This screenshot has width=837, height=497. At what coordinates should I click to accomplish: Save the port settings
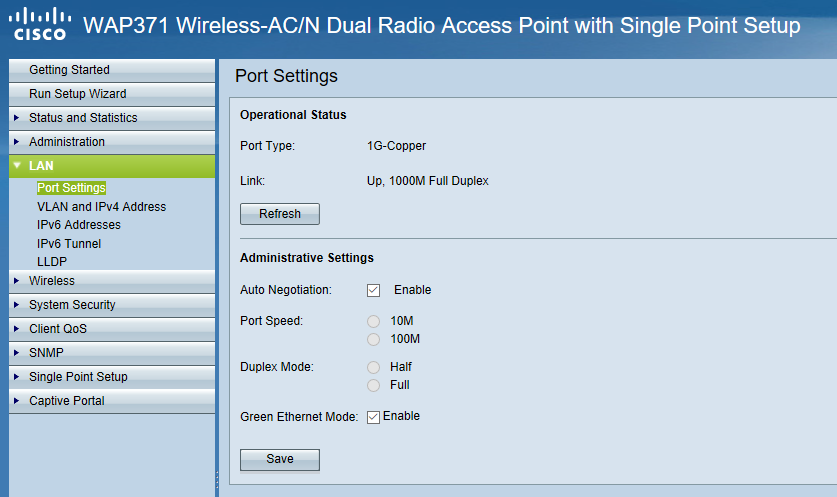point(280,459)
